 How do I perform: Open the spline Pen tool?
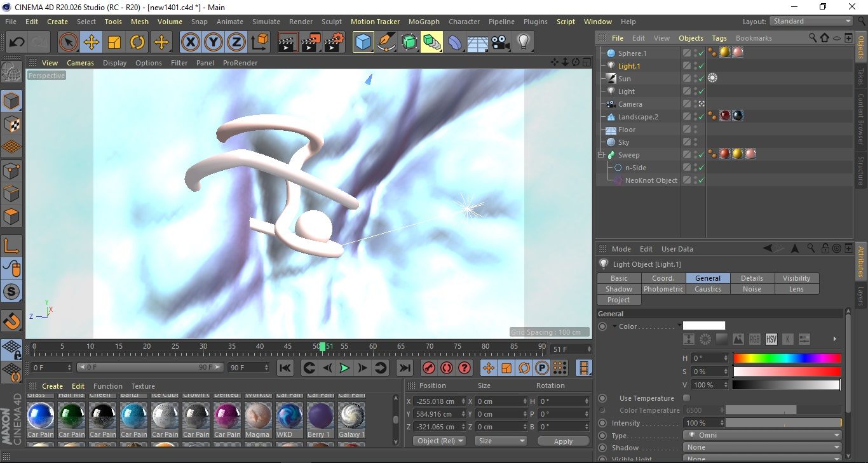click(x=386, y=43)
